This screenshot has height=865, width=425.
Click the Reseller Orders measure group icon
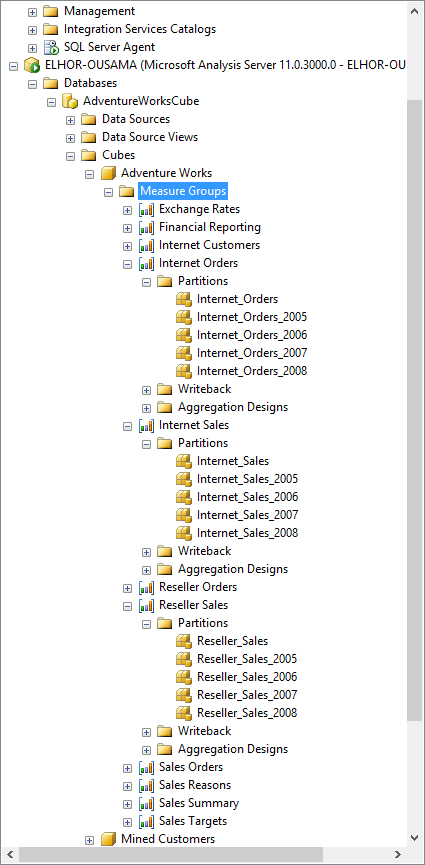tap(146, 587)
